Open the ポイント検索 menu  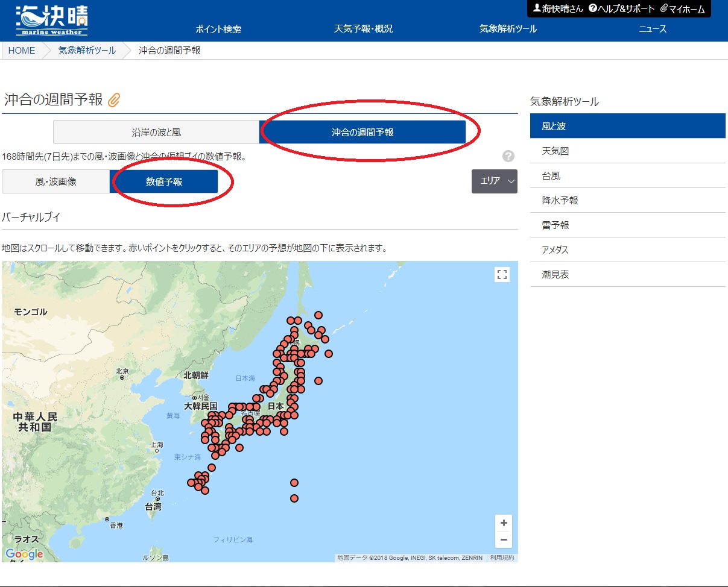[x=218, y=29]
